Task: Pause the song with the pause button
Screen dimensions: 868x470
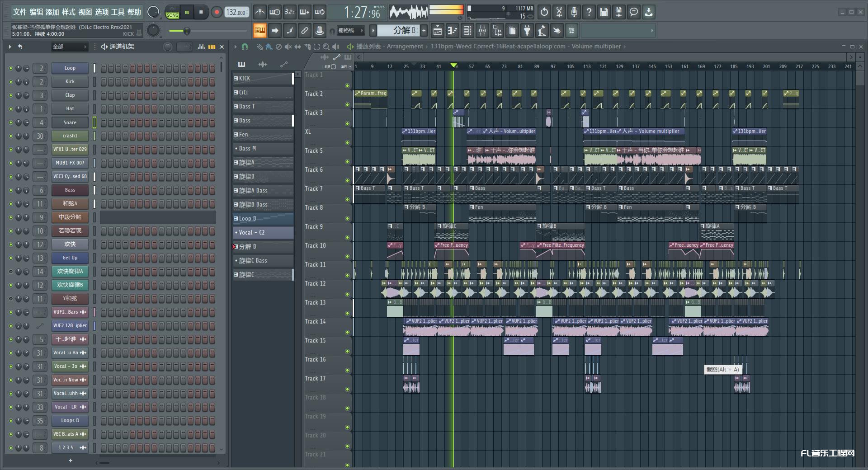Action: coord(187,12)
